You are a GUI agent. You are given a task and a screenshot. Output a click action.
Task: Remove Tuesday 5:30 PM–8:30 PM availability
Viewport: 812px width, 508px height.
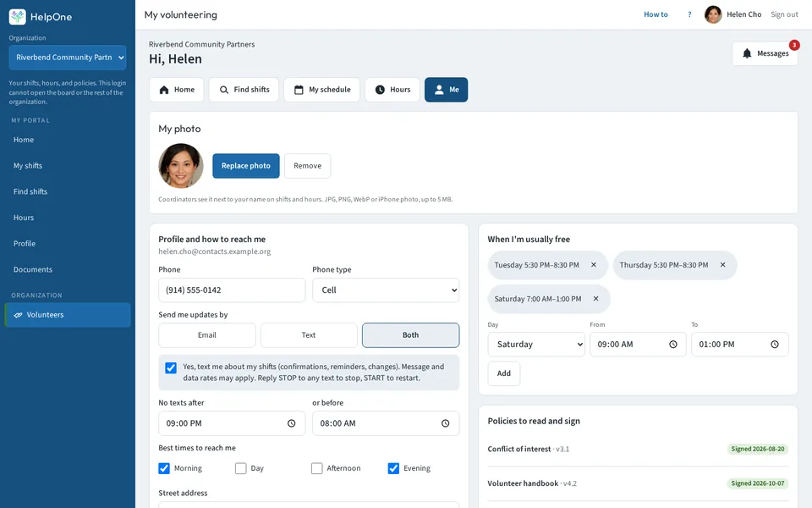tap(594, 265)
